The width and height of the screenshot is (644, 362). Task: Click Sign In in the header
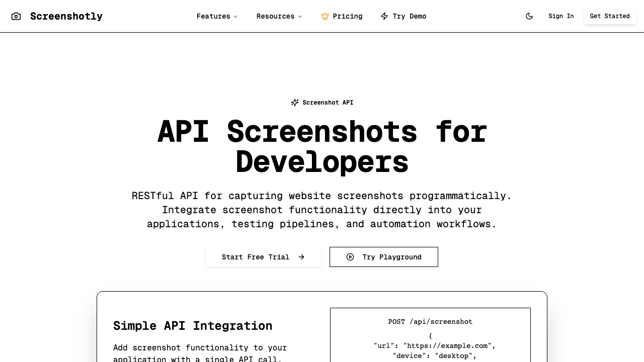click(561, 16)
